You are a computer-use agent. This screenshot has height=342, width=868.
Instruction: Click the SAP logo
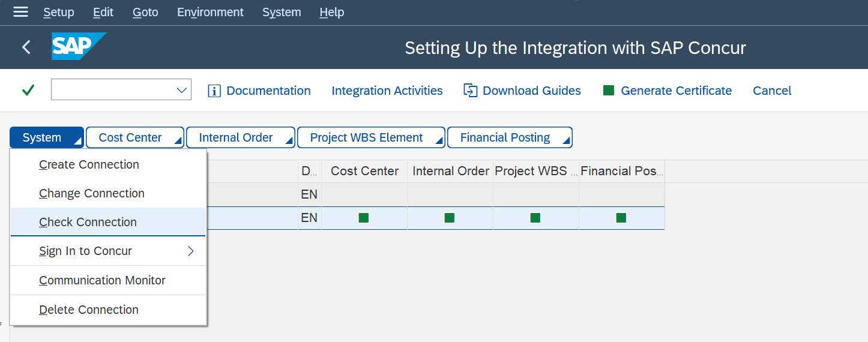[x=78, y=47]
